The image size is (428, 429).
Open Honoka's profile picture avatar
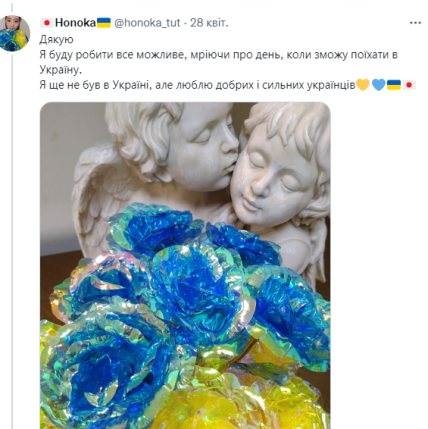pyautogui.click(x=15, y=33)
